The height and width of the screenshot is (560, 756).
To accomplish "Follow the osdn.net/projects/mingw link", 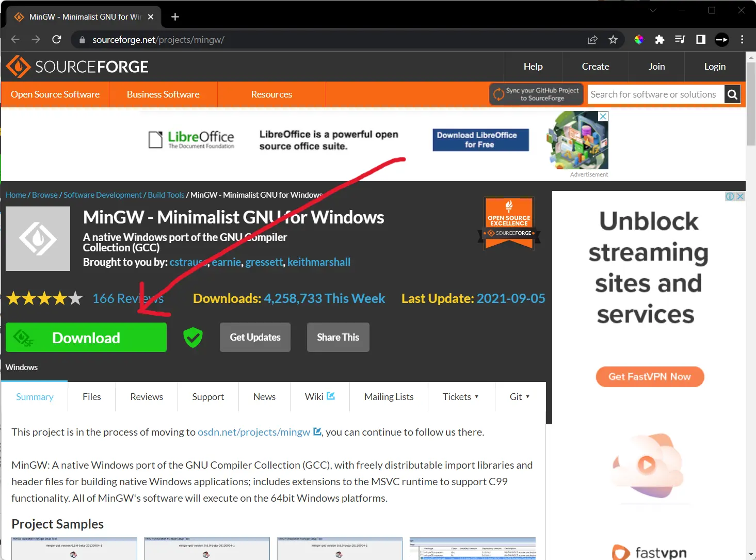I will click(254, 432).
